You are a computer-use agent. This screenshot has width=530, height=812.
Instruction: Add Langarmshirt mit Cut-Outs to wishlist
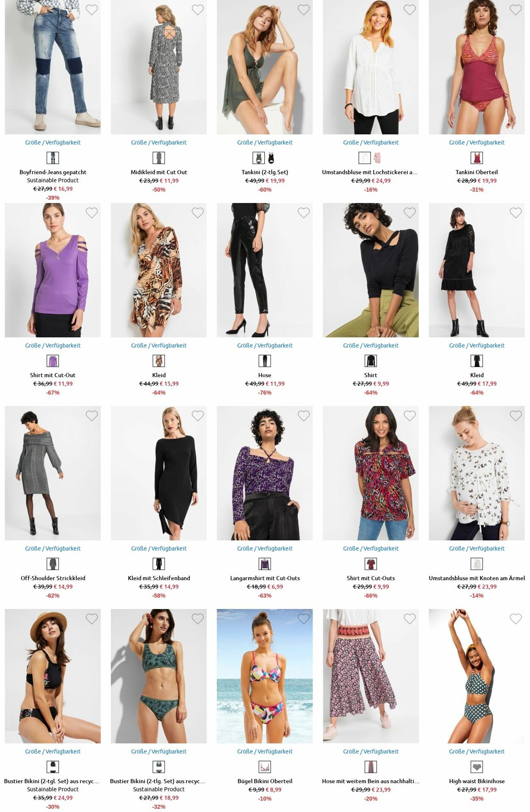point(304,415)
